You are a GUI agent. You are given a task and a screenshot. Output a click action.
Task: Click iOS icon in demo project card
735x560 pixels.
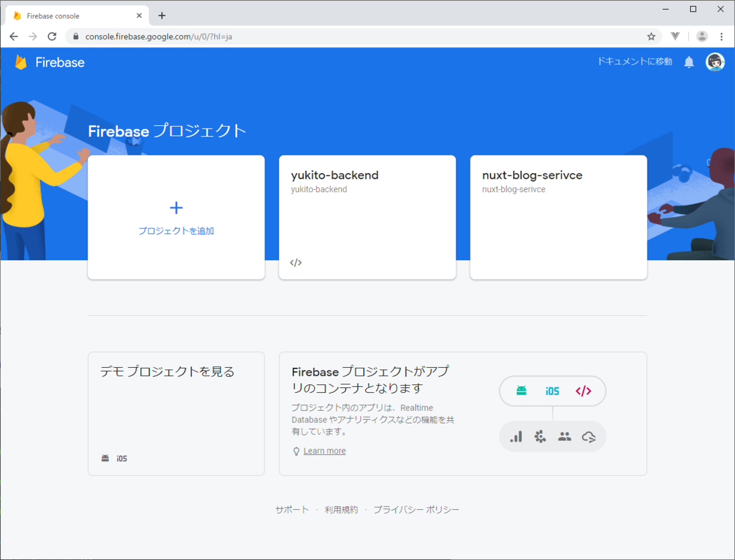click(123, 458)
